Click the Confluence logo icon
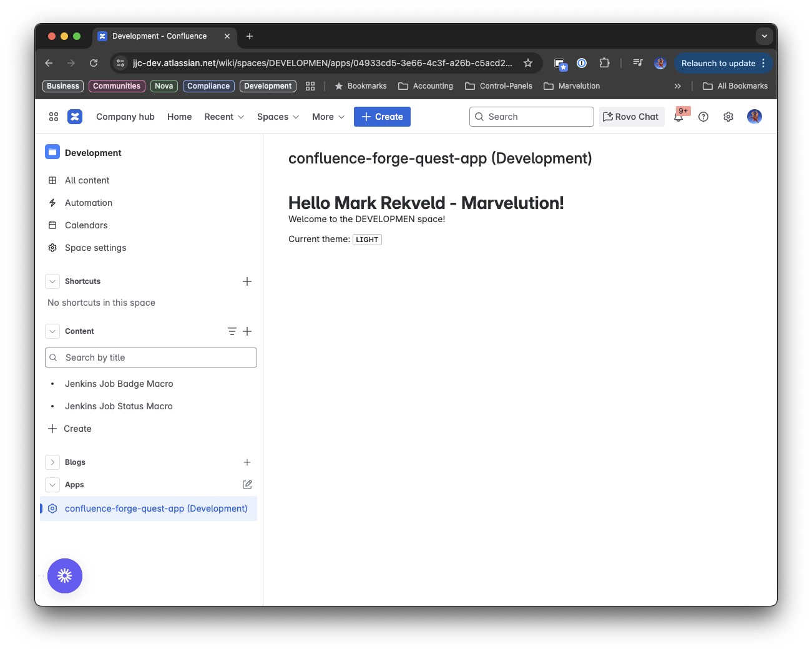The image size is (812, 652). tap(75, 117)
